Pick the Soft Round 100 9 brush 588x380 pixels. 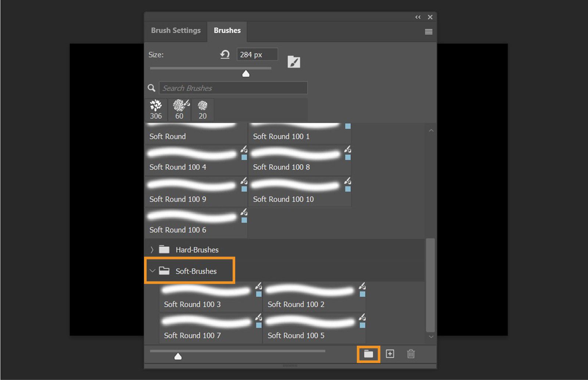[x=196, y=191]
